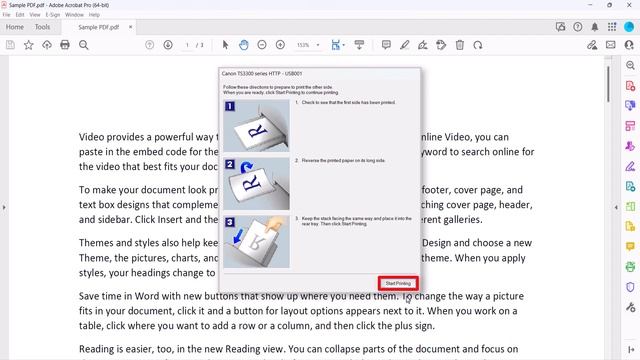Rotate the page with rotate icon
Viewport: 640px width, 360px height.
click(478, 45)
